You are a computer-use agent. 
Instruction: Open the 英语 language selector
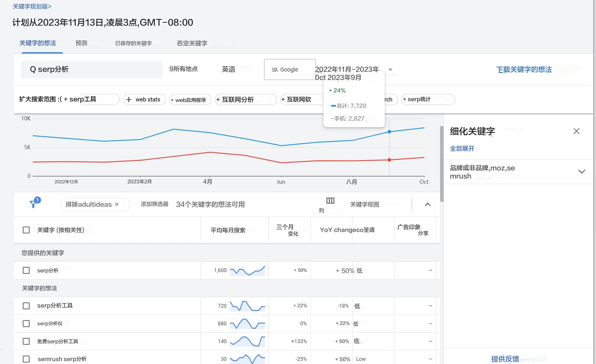(228, 69)
